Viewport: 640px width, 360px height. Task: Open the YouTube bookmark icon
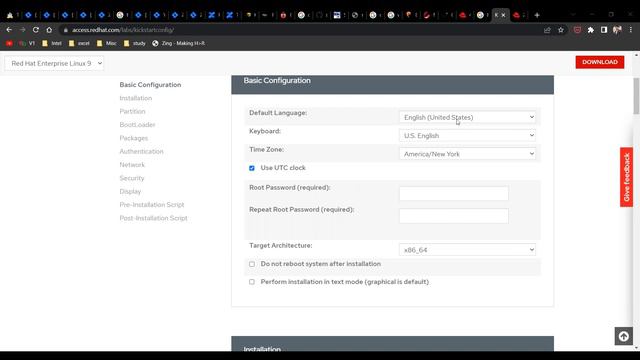(x=9, y=43)
